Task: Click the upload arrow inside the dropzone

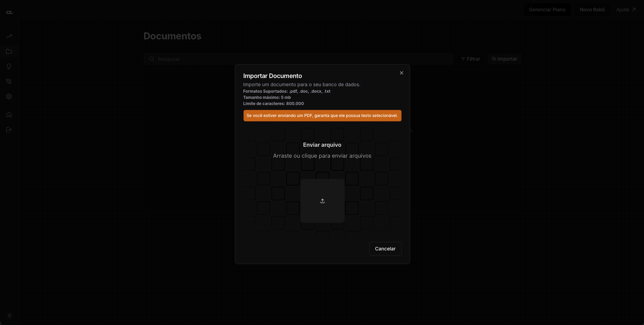Action: (322, 201)
